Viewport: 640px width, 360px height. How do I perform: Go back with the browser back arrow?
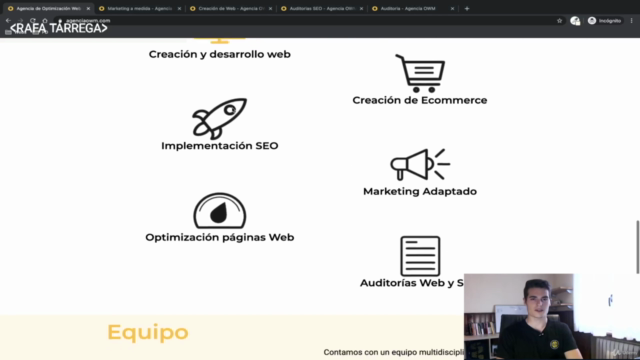coord(8,20)
